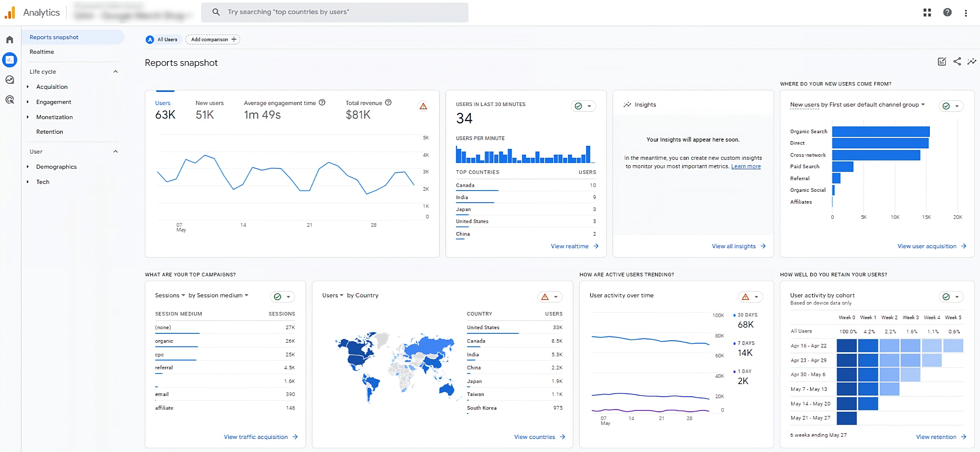The image size is (980, 452).
Task: Collapse the Life cycle section chevron
Action: [x=116, y=72]
